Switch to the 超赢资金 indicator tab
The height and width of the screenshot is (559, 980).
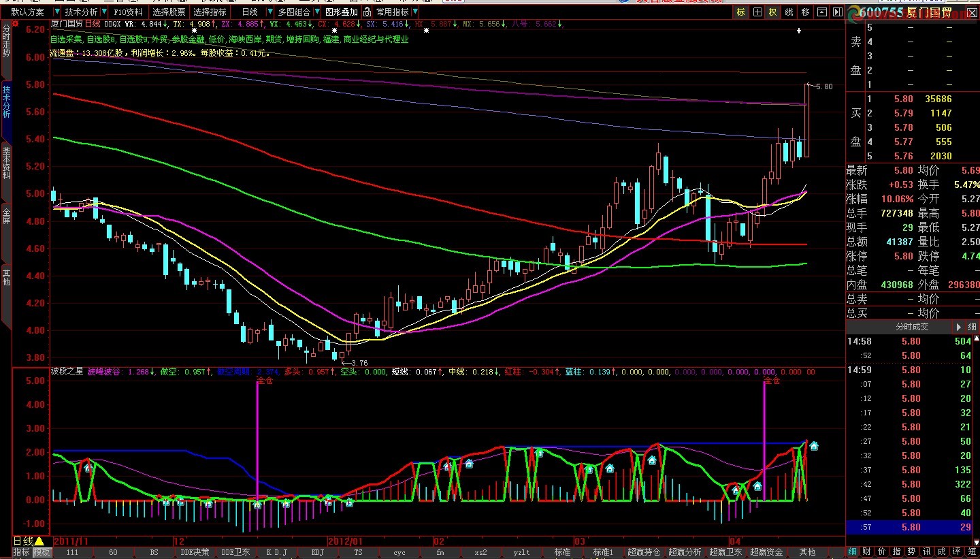click(766, 552)
